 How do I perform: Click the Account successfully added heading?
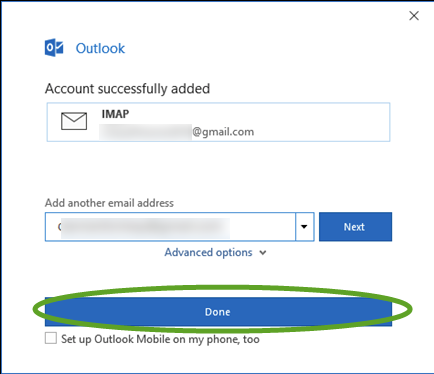(x=128, y=89)
